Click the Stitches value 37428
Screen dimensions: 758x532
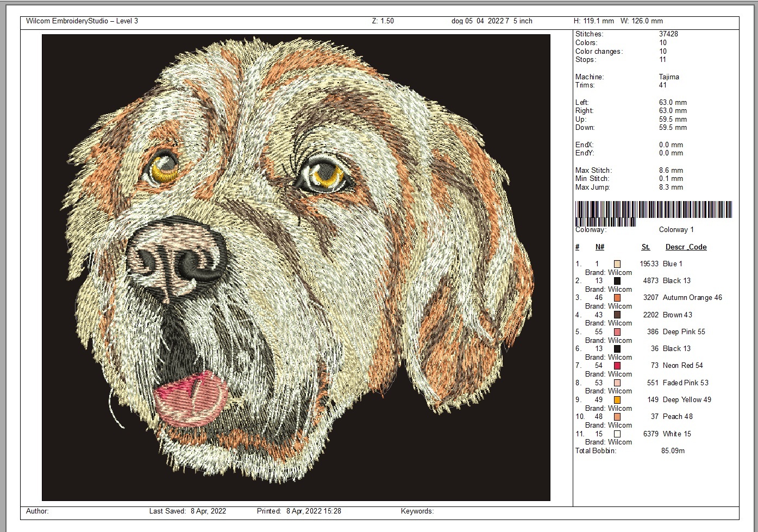668,34
